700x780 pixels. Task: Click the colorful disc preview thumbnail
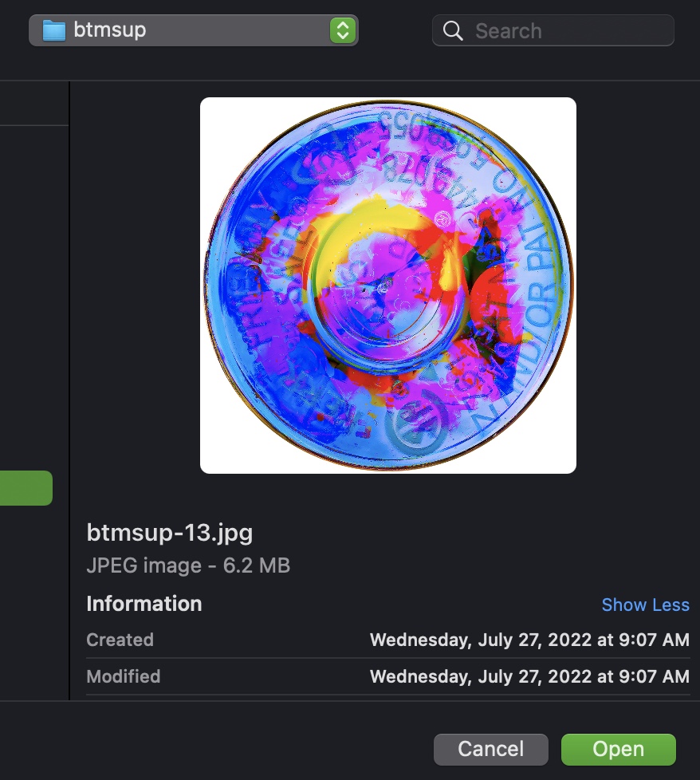pos(387,286)
